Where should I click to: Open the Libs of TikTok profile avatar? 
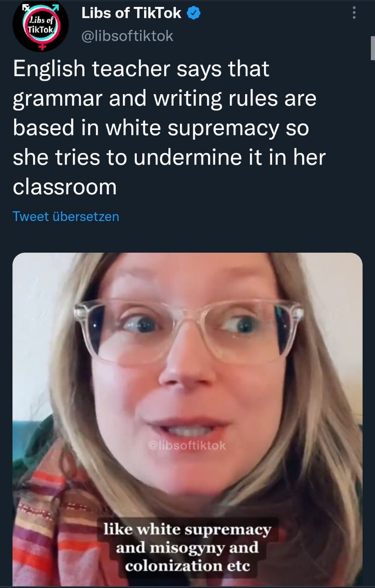40,27
